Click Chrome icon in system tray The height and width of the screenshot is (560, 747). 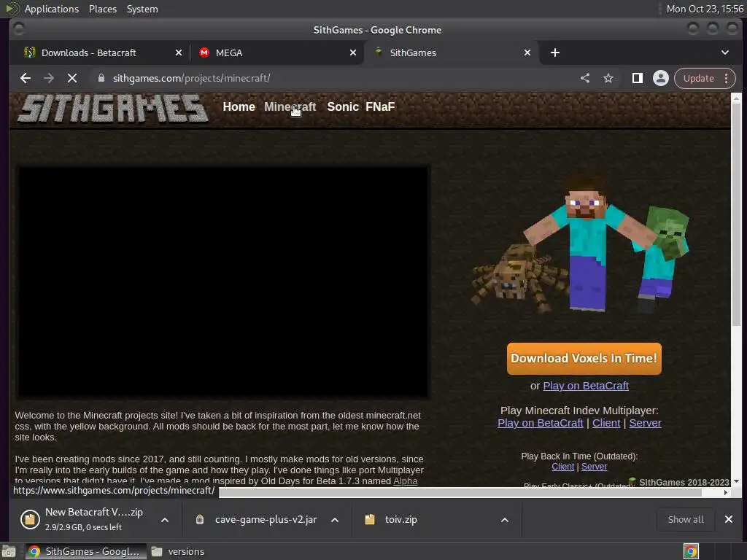click(x=691, y=551)
